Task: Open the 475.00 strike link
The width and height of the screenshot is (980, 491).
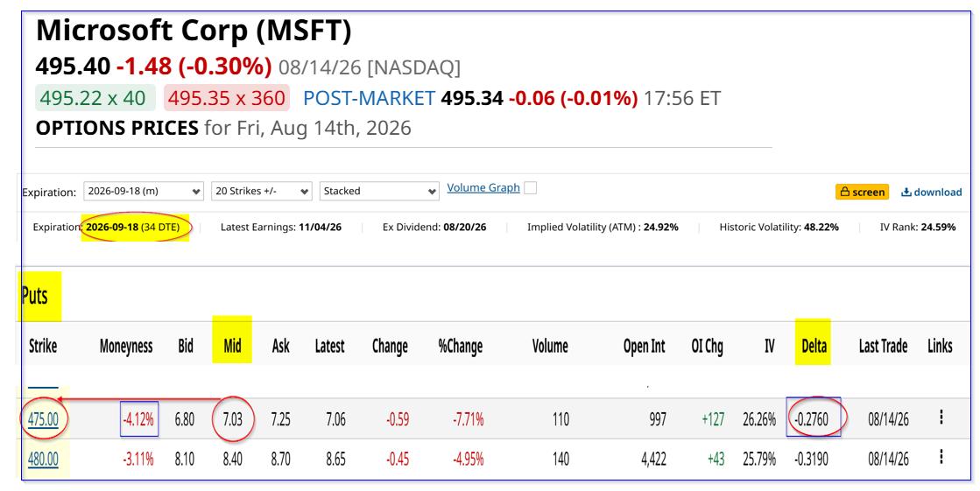Action: tap(43, 419)
